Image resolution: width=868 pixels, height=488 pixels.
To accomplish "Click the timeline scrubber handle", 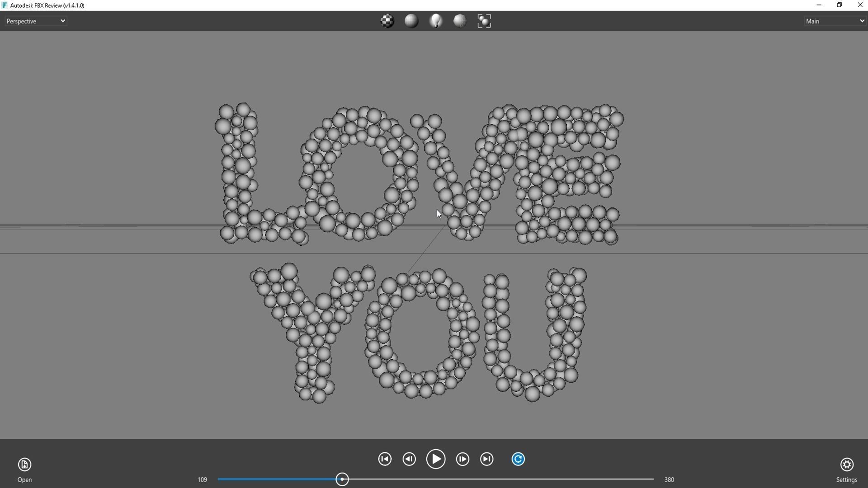I will [x=342, y=479].
